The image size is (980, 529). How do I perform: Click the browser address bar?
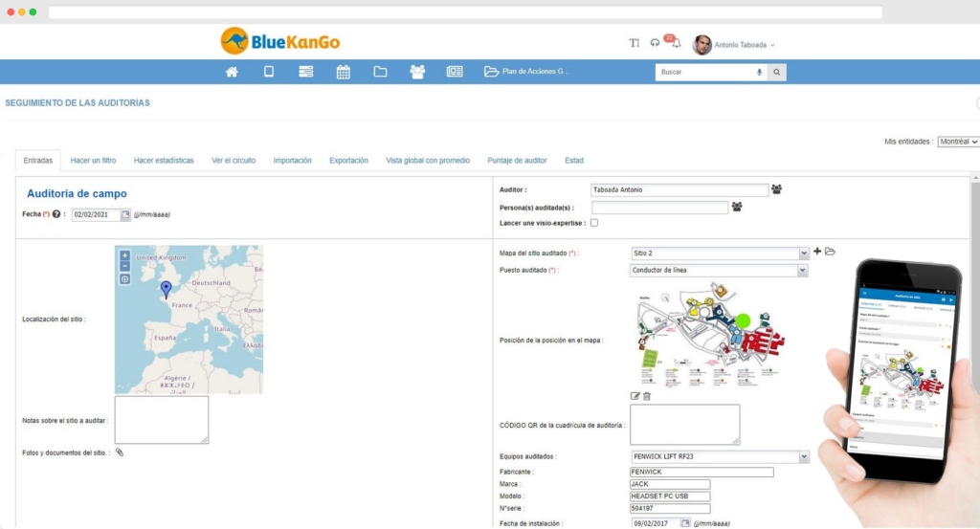(466, 11)
